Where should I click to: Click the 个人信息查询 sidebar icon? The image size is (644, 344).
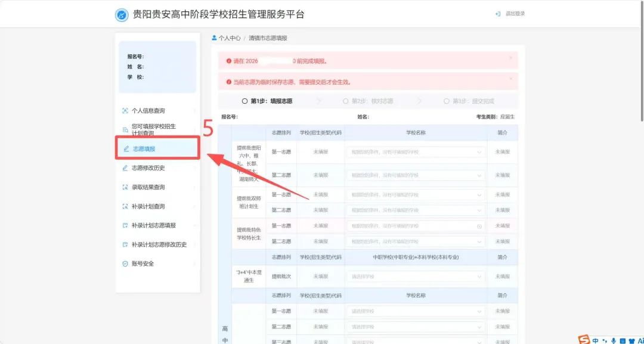[x=125, y=111]
